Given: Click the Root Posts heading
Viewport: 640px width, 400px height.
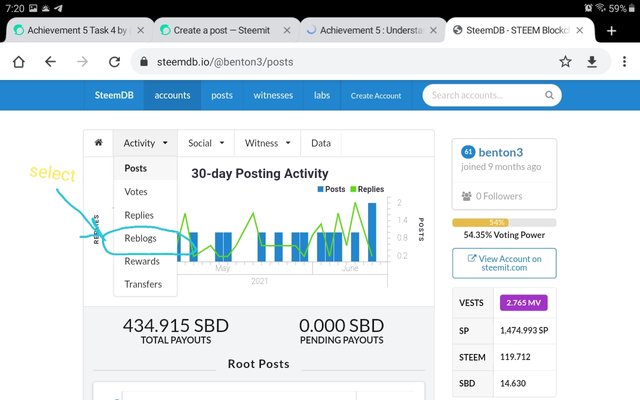Looking at the screenshot, I should coord(259,364).
